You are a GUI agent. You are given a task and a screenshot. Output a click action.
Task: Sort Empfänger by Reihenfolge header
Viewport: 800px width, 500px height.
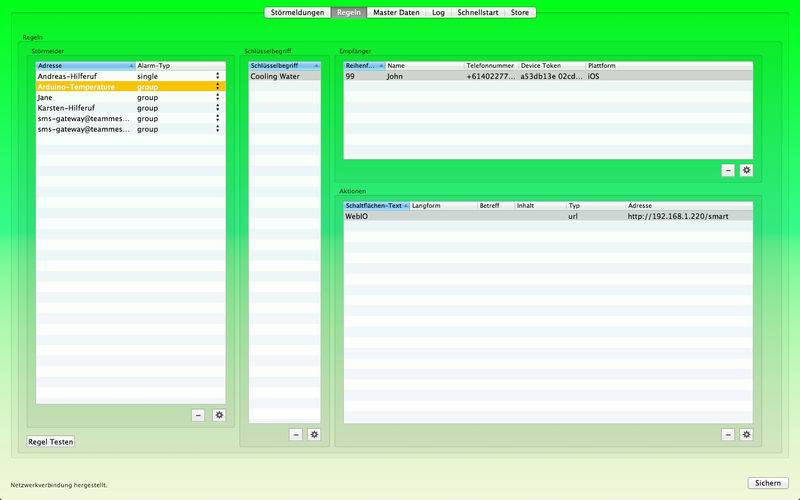click(364, 66)
